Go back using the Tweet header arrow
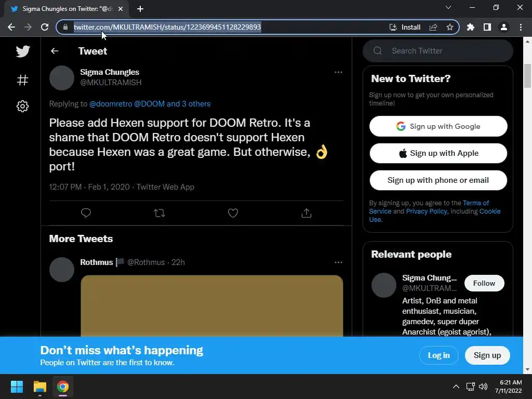This screenshot has height=399, width=532. [x=55, y=51]
